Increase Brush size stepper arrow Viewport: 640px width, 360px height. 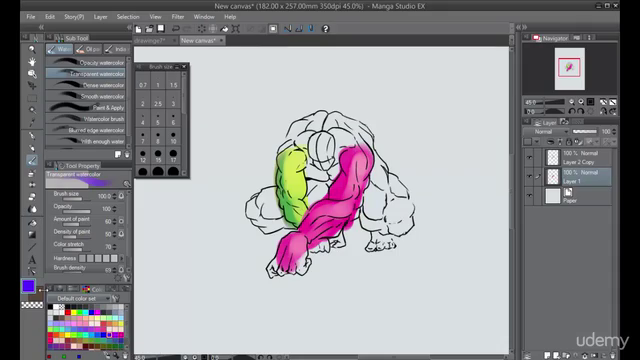pyautogui.click(x=114, y=194)
